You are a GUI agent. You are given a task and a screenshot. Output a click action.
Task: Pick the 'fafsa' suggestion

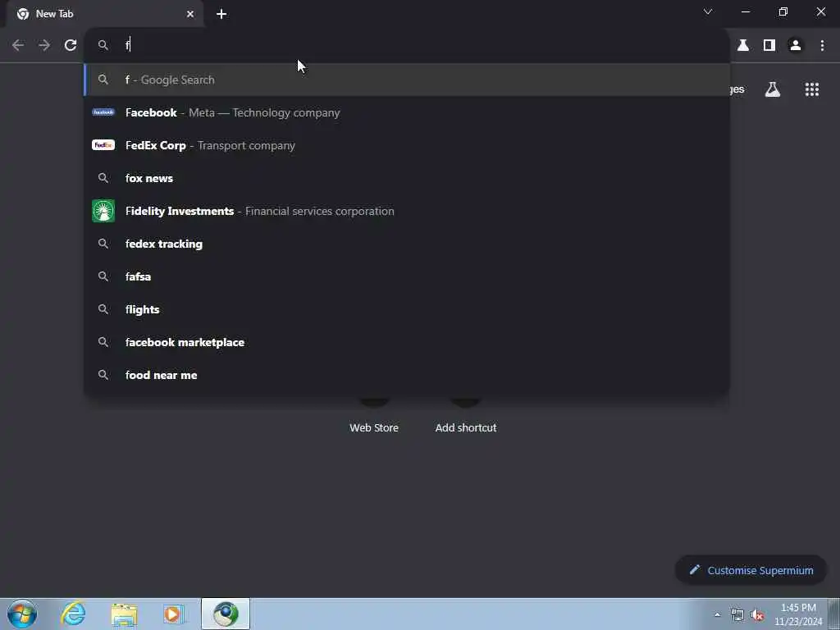click(407, 276)
